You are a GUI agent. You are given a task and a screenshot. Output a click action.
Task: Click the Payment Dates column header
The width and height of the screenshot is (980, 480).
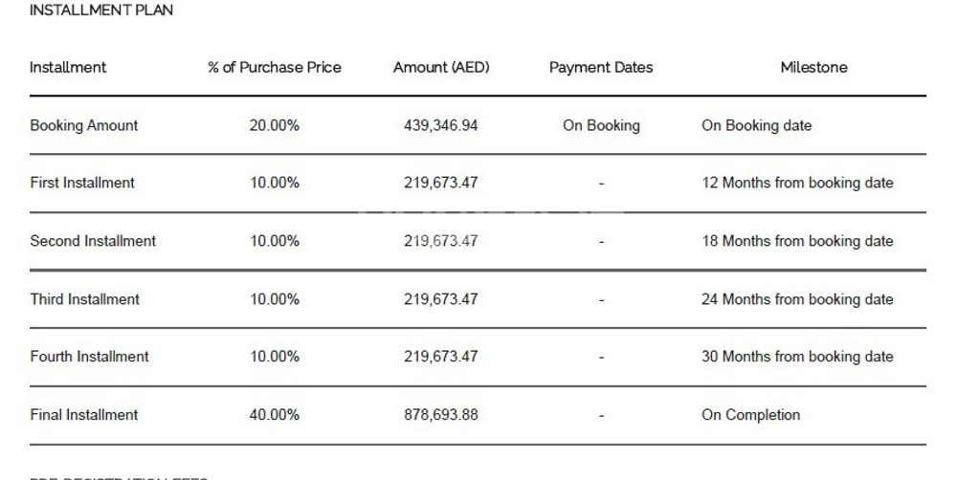point(601,68)
